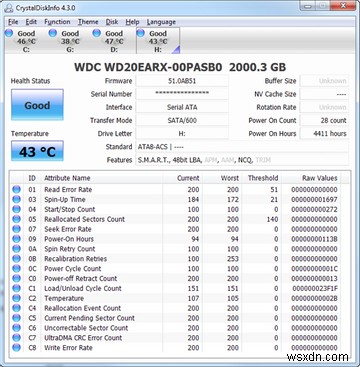Click the status orb for Temperature attribute C2
Viewport: 360px width, 367px height.
[x=16, y=298]
